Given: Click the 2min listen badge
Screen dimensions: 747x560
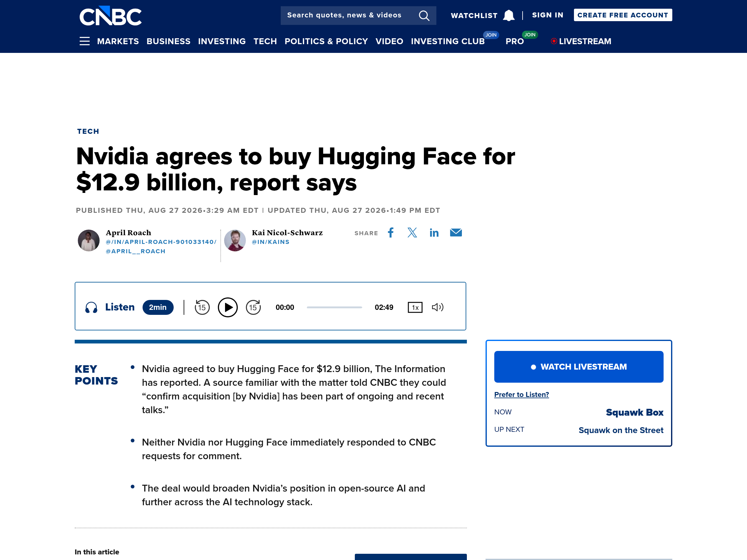Looking at the screenshot, I should pos(158,307).
